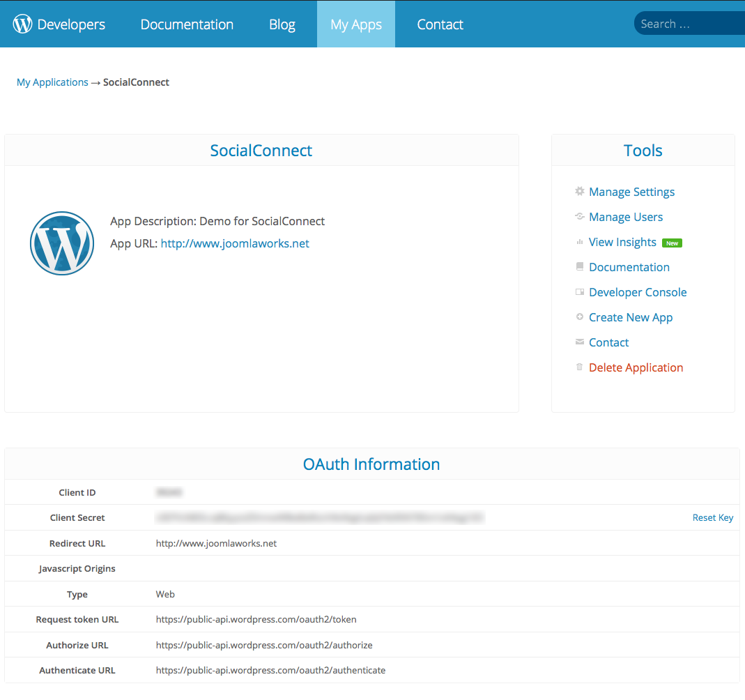Click the blurred Client Secret value
Screen dimensions: 745x700
coord(320,517)
